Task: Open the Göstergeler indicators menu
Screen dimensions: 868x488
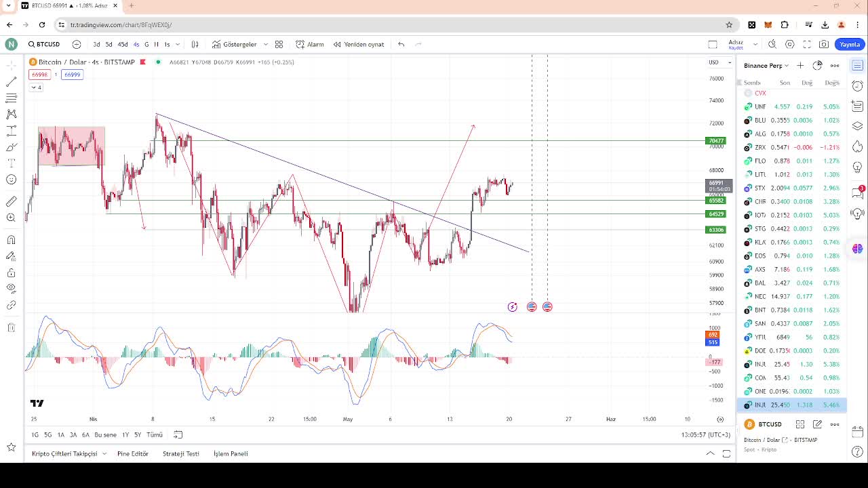Action: (x=235, y=44)
